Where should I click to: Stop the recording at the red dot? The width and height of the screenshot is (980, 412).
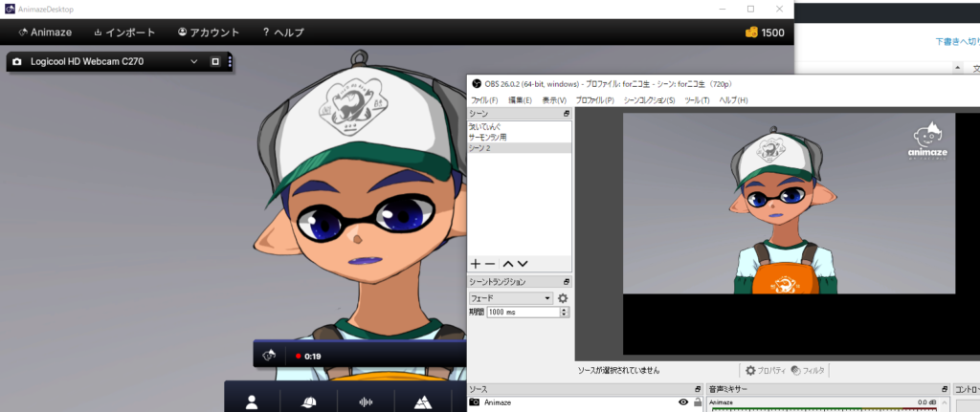click(299, 357)
